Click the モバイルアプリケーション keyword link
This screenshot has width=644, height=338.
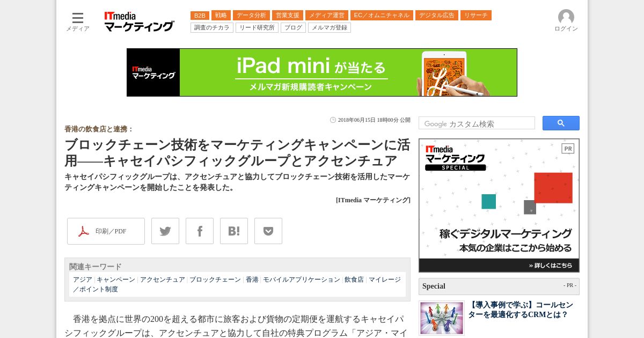pyautogui.click(x=302, y=280)
